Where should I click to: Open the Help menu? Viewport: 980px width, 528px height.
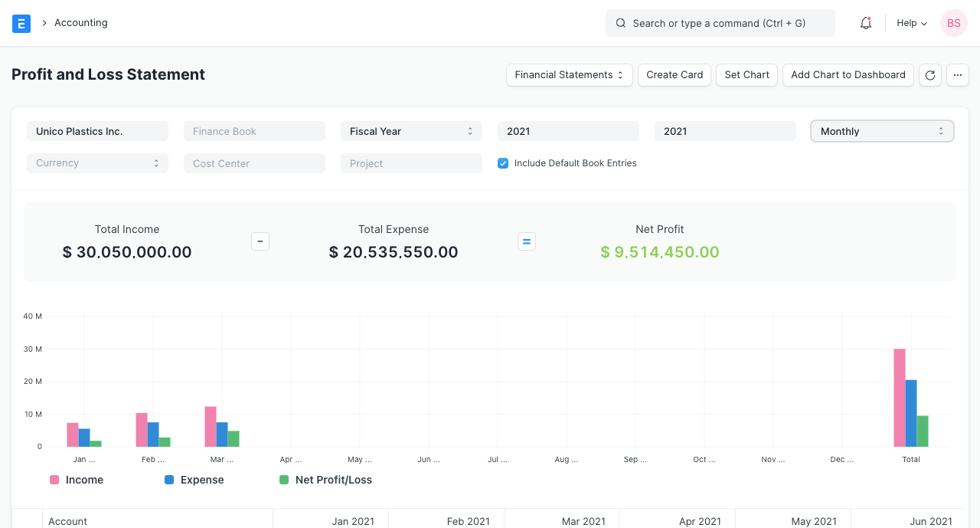[x=911, y=23]
